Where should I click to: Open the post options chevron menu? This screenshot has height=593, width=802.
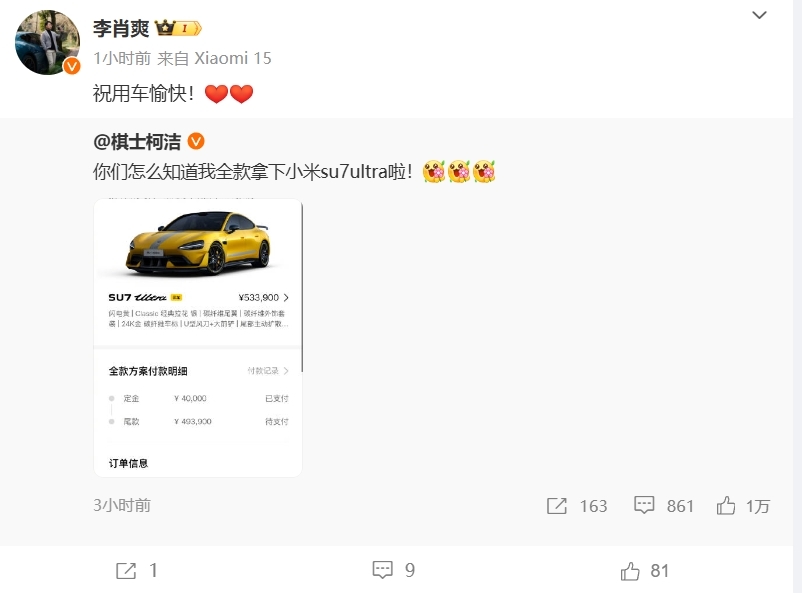pos(759,15)
